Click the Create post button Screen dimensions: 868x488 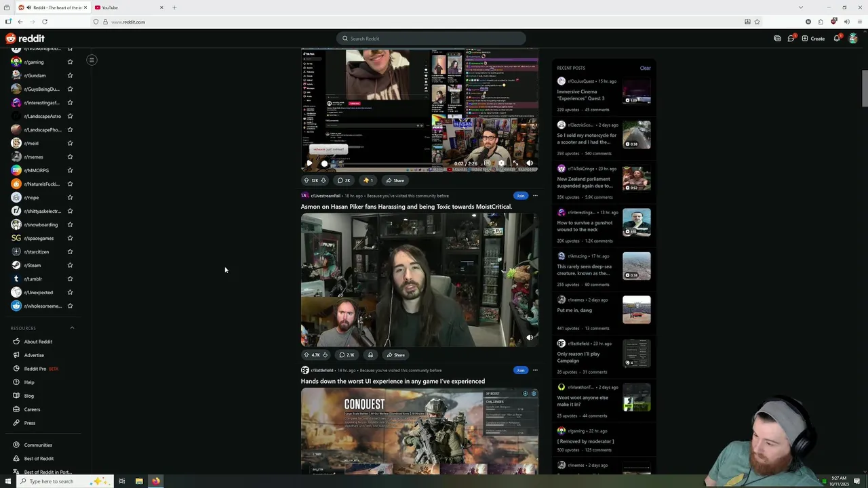pyautogui.click(x=813, y=39)
